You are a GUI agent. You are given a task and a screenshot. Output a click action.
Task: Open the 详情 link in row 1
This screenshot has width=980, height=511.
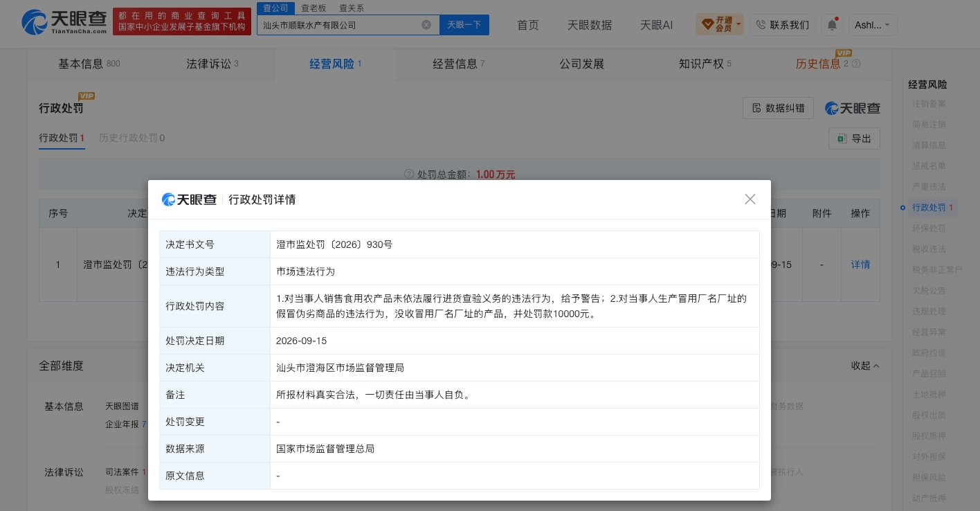(x=860, y=265)
